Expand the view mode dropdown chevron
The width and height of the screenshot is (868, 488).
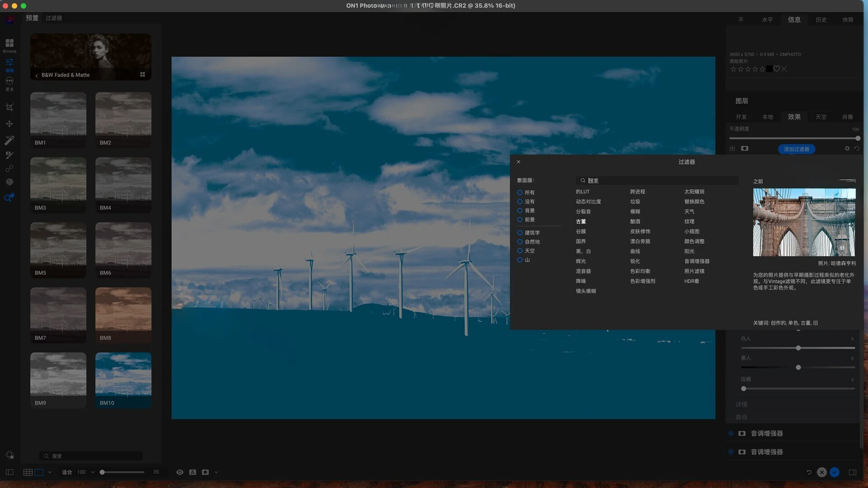point(50,472)
